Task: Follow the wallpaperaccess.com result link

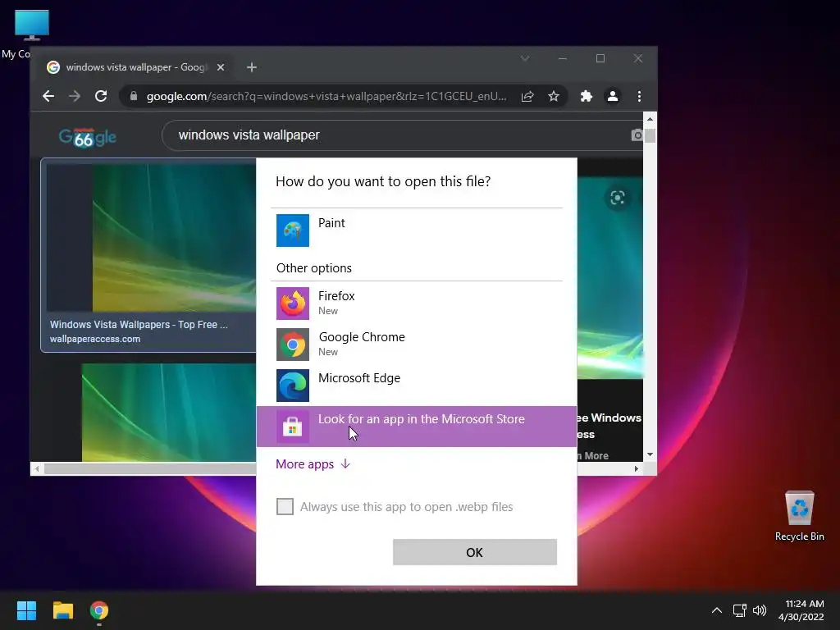Action: coord(95,339)
